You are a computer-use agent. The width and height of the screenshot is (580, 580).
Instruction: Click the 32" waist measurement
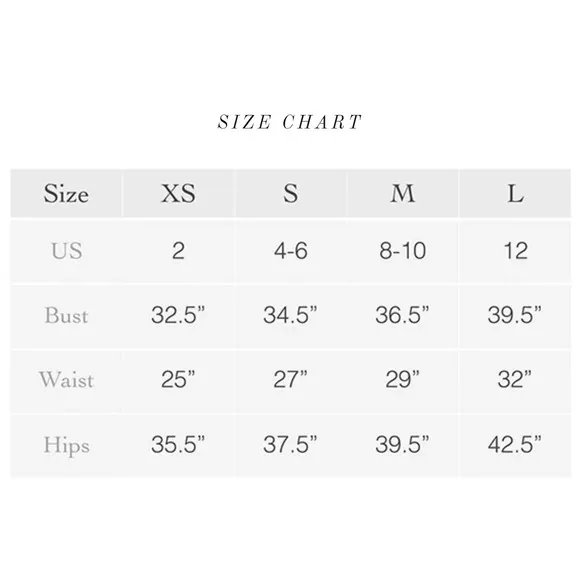(x=515, y=380)
